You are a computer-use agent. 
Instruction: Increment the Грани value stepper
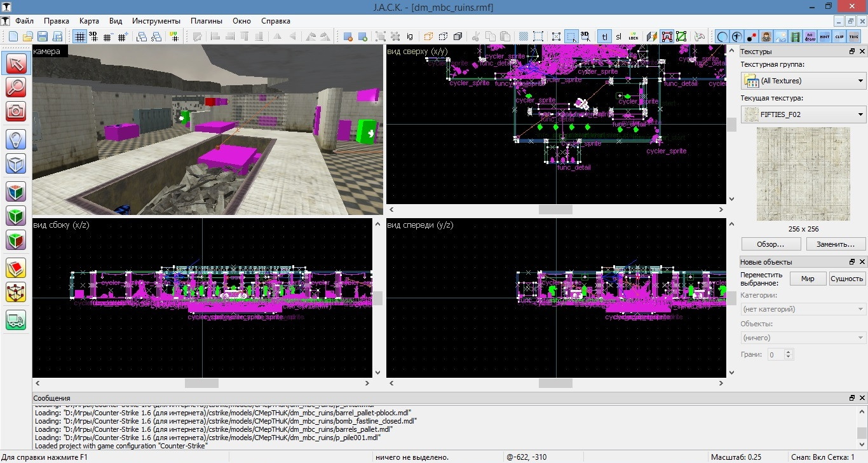(x=788, y=352)
